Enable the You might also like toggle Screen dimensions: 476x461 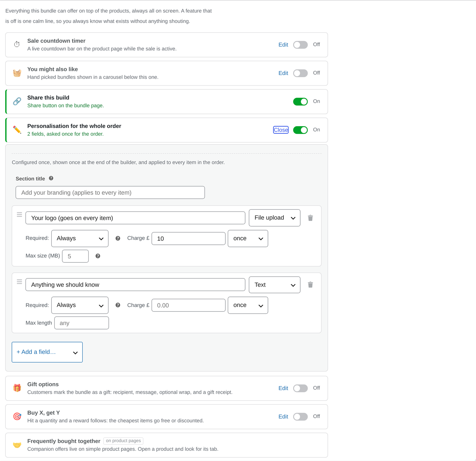click(x=300, y=73)
